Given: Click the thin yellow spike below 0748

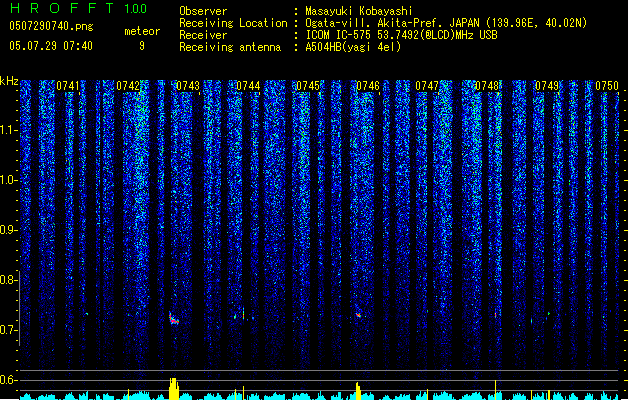Looking at the screenshot, I should (495, 390).
